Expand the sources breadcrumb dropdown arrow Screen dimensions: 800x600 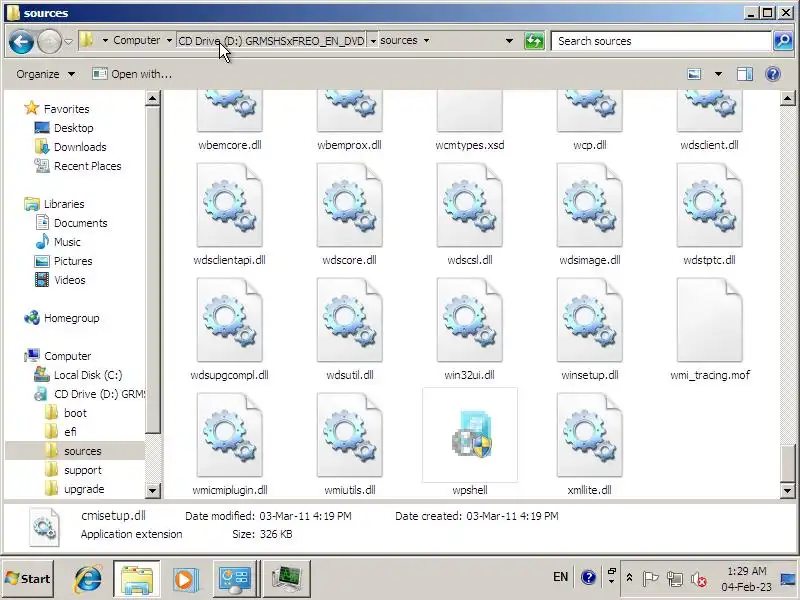[x=426, y=40]
